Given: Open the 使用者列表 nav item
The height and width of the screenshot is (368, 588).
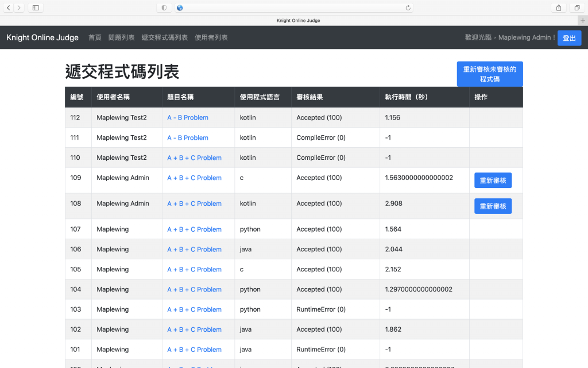Looking at the screenshot, I should coord(211,37).
